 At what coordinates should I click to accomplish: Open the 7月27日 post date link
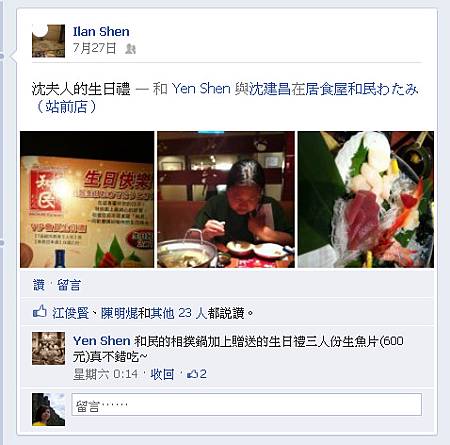pyautogui.click(x=95, y=48)
